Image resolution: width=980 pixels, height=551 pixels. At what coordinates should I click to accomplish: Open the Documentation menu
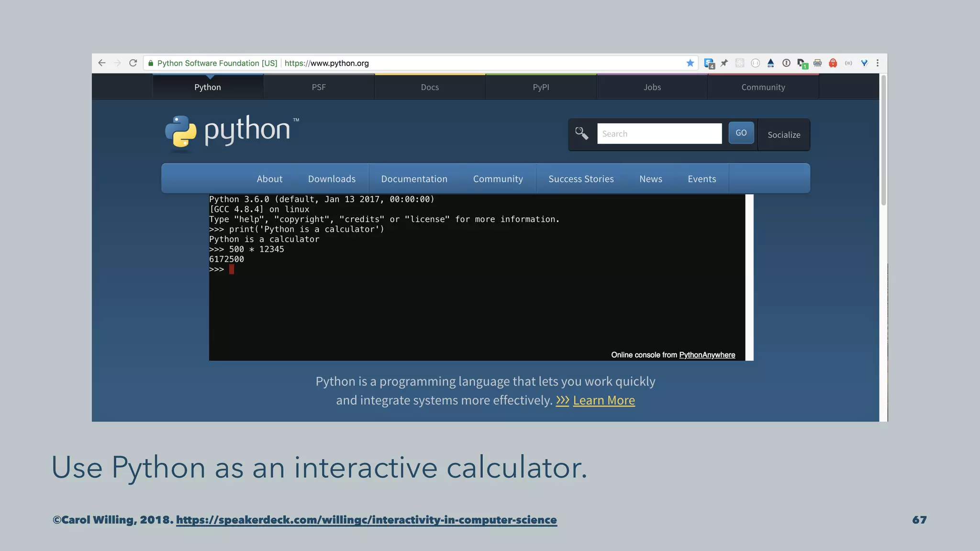[x=414, y=179]
